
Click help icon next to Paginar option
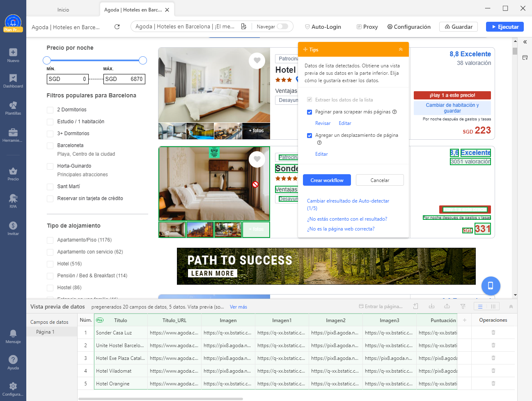click(394, 112)
